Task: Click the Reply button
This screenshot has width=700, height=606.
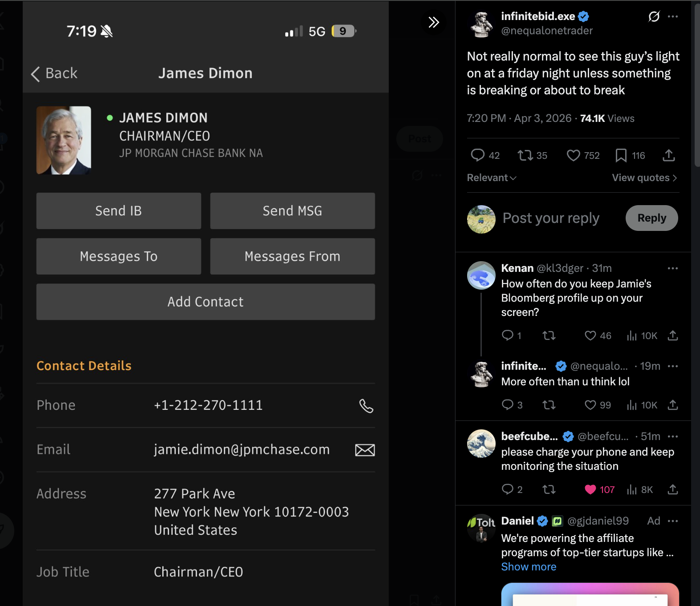Action: click(x=652, y=218)
